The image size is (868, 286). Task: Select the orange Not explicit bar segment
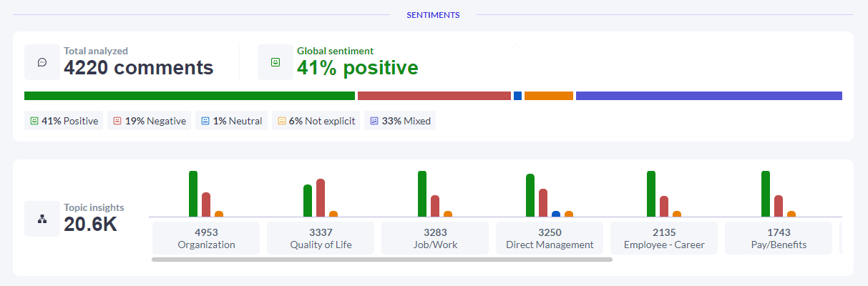pos(549,96)
